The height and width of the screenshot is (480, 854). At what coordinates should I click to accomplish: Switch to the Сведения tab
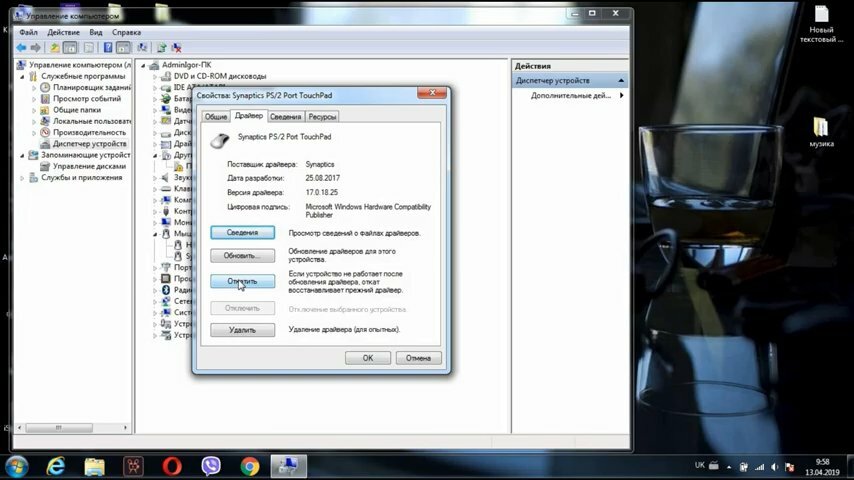(285, 117)
